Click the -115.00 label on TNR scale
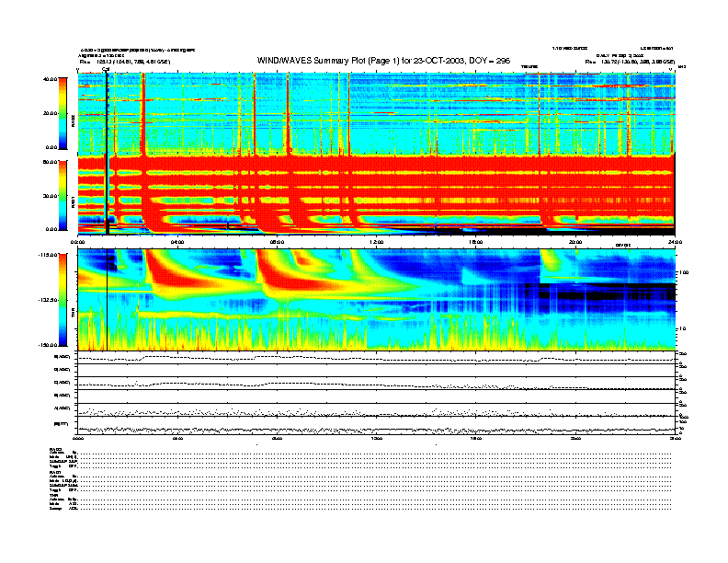 click(x=49, y=255)
